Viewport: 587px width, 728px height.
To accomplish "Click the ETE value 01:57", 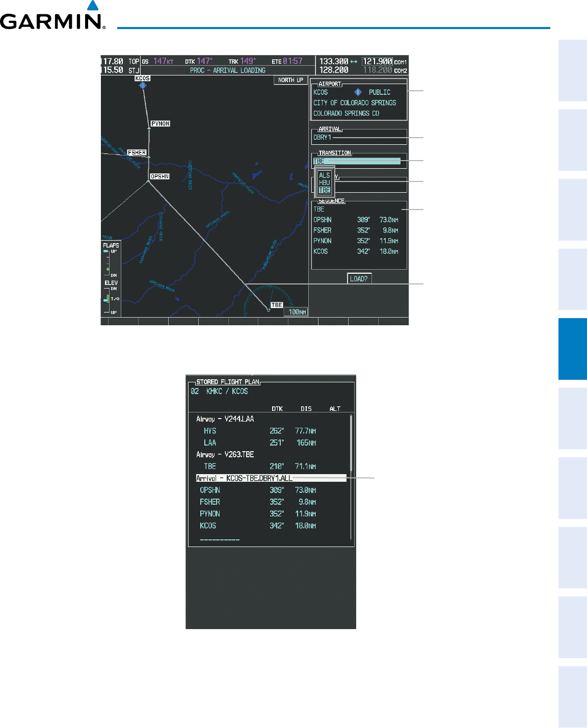I will click(293, 61).
